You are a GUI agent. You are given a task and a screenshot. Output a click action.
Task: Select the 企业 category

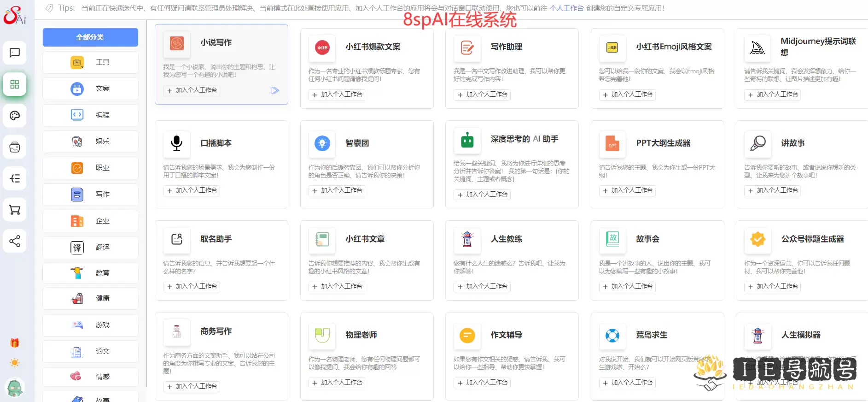[90, 221]
